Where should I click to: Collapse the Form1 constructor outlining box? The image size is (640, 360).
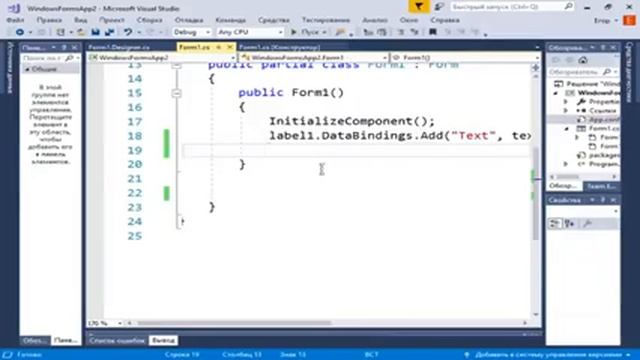click(176, 93)
